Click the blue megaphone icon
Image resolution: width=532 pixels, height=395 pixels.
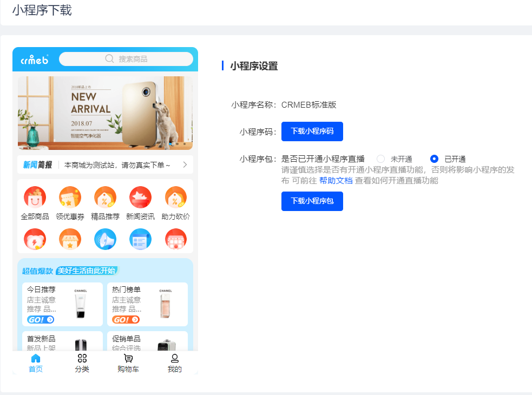pyautogui.click(x=105, y=239)
